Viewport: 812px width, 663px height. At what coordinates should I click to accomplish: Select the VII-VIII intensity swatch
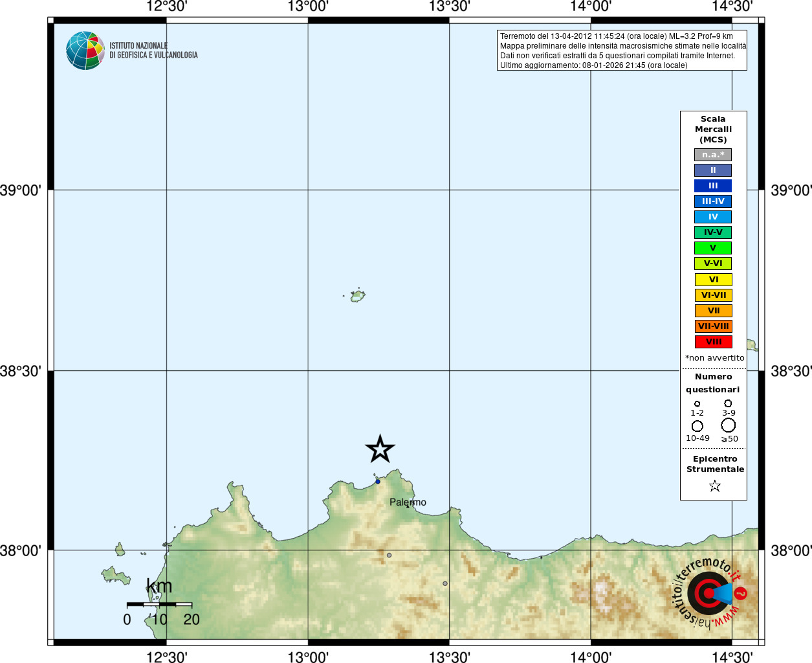[x=714, y=326]
